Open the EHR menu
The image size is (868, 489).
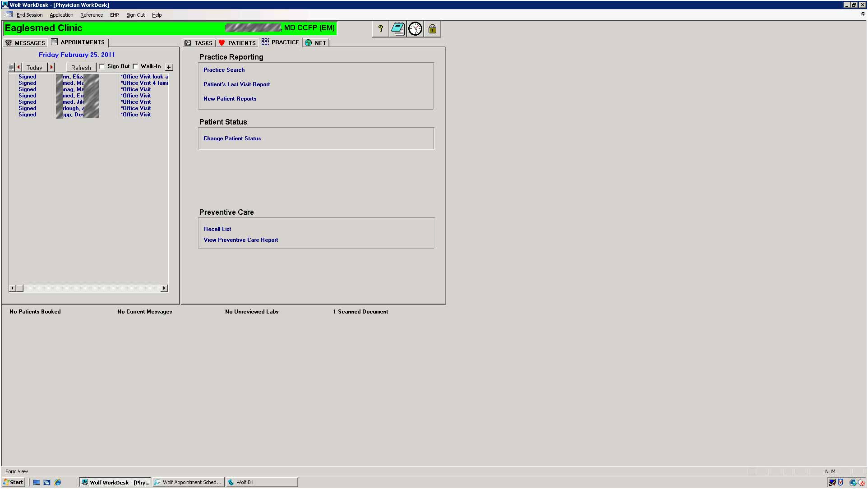[115, 15]
